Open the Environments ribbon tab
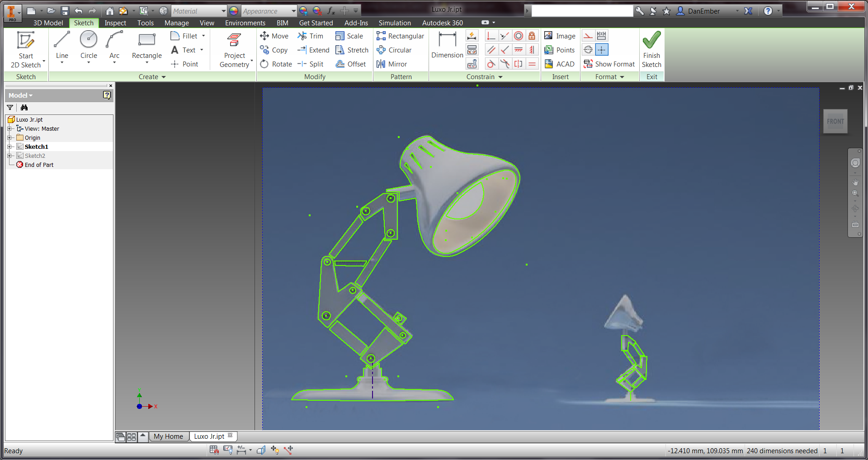This screenshot has width=868, height=460. click(245, 23)
